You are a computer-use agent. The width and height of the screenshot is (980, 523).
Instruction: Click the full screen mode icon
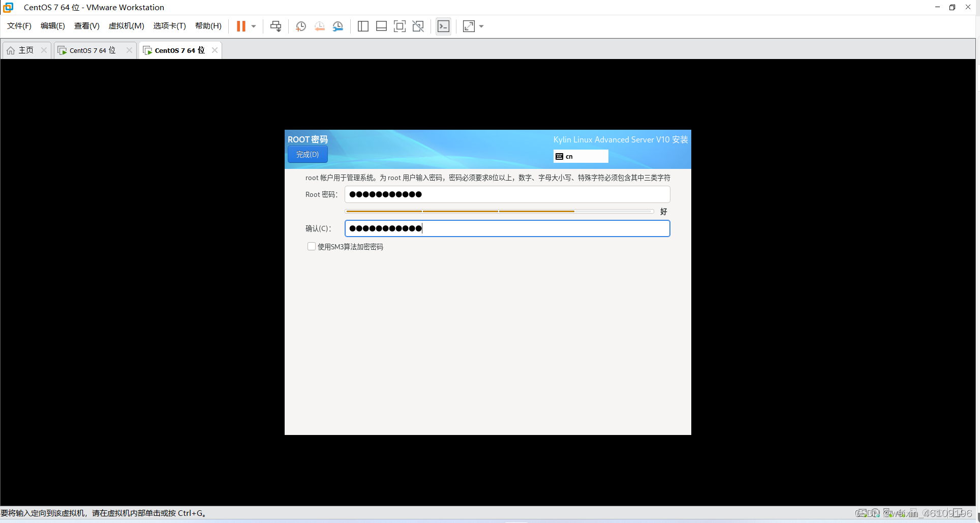(400, 26)
